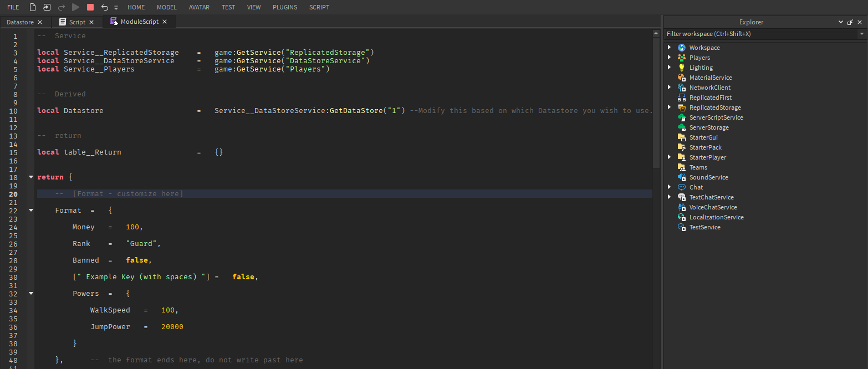Click the StarterPack folder icon

pyautogui.click(x=682, y=147)
